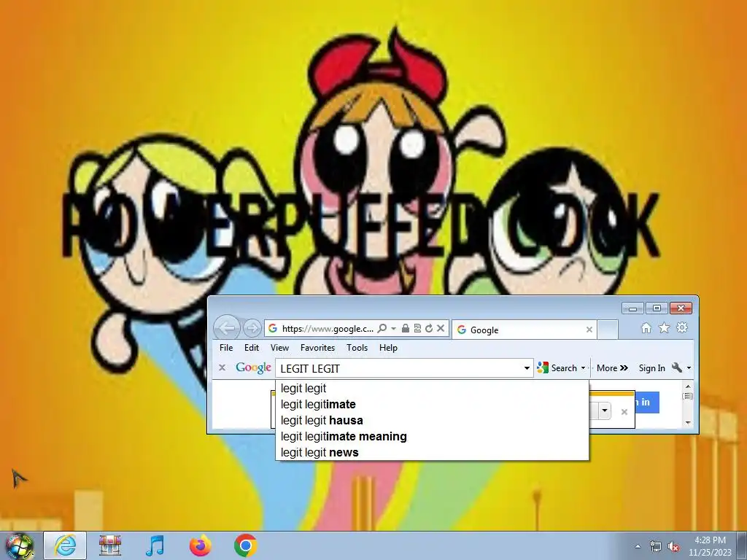The image size is (747, 560).
Task: Open the Windows Start menu orb
Action: (20, 546)
